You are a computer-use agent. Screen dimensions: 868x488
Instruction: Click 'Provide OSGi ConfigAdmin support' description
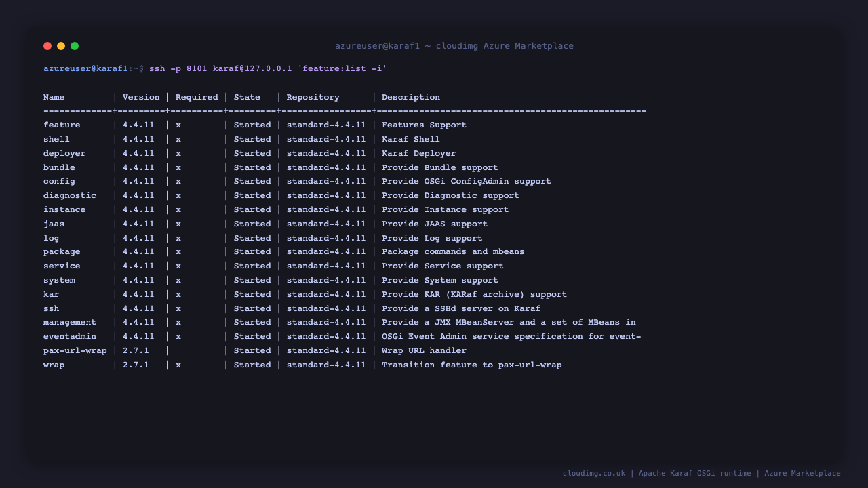coord(467,181)
